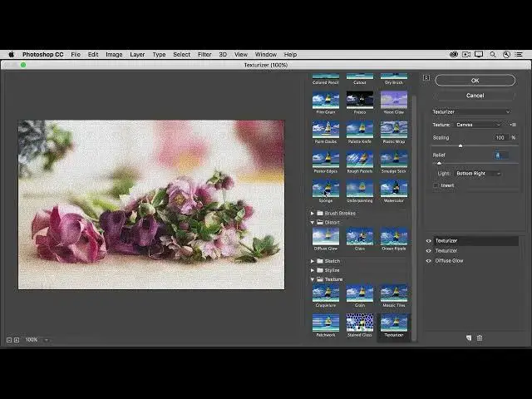Hide the Diffuse Glow effect layer
The height and width of the screenshot is (399, 532).
click(x=429, y=261)
